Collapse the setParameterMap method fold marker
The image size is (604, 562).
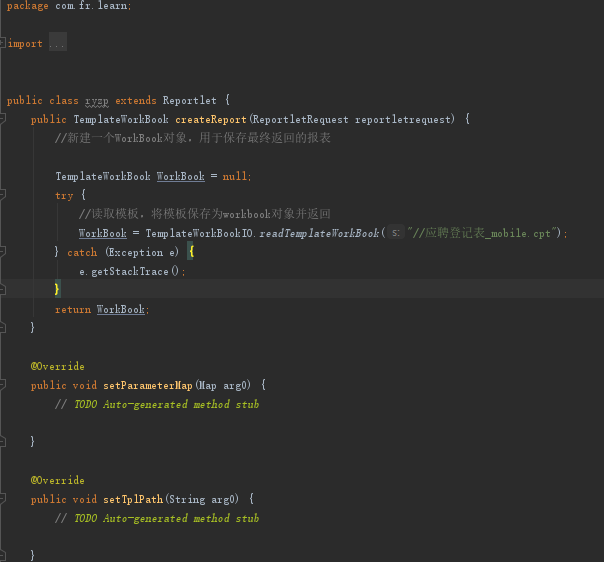coord(2,384)
